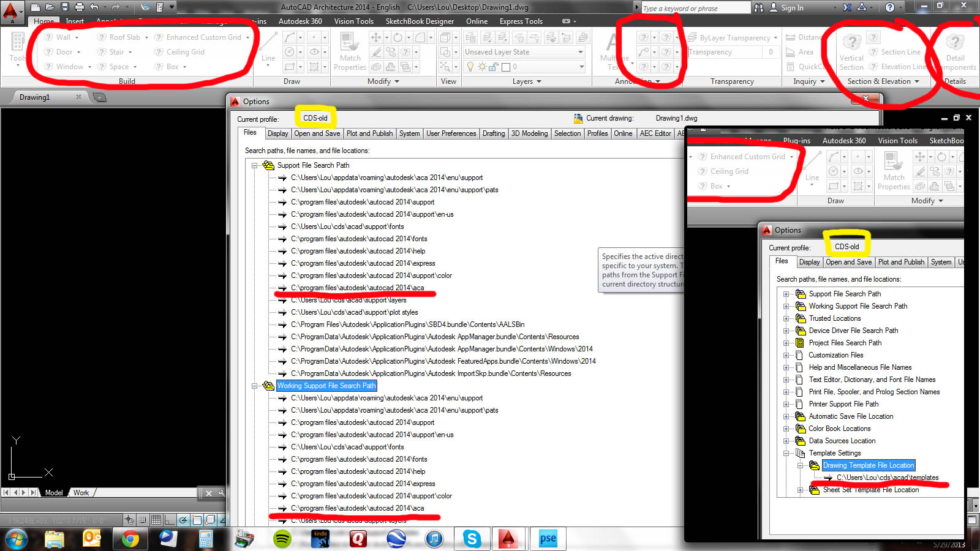Screen dimensions: 980x551
Task: Click the keyword or phrase search box
Action: click(x=696, y=8)
